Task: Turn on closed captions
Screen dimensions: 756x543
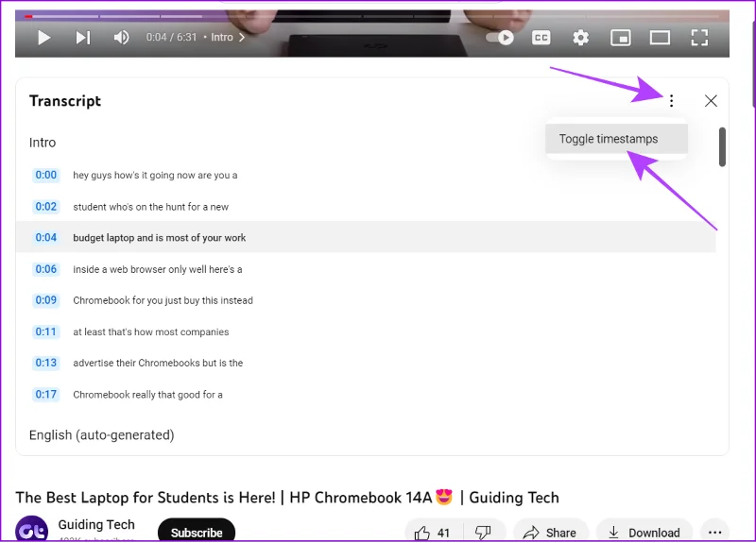Action: point(541,38)
